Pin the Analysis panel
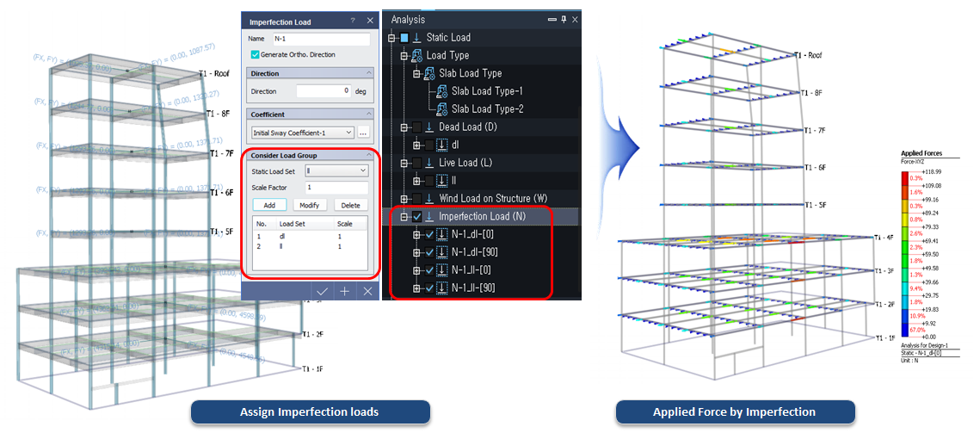The width and height of the screenshot is (980, 433). tap(564, 19)
